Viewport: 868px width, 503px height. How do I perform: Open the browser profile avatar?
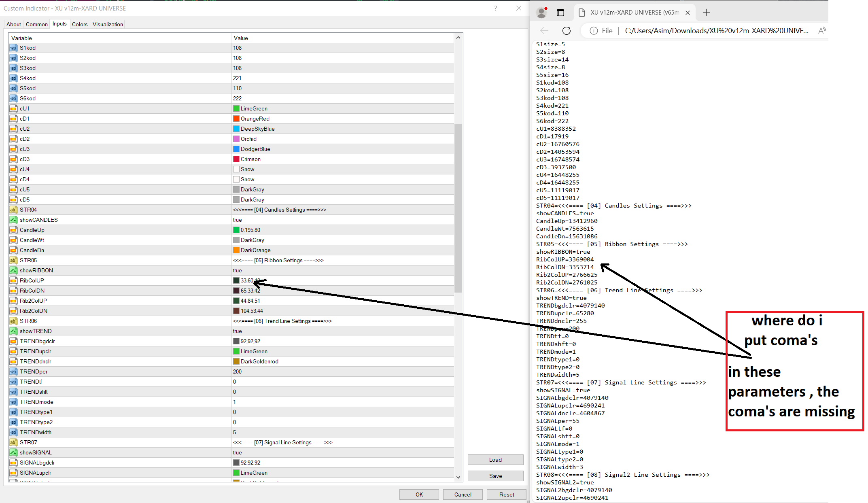click(x=541, y=13)
